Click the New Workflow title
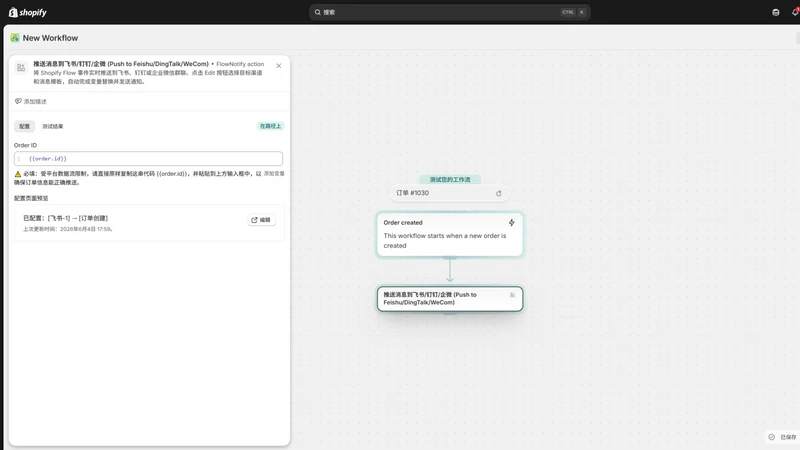The image size is (800, 450). pyautogui.click(x=50, y=38)
